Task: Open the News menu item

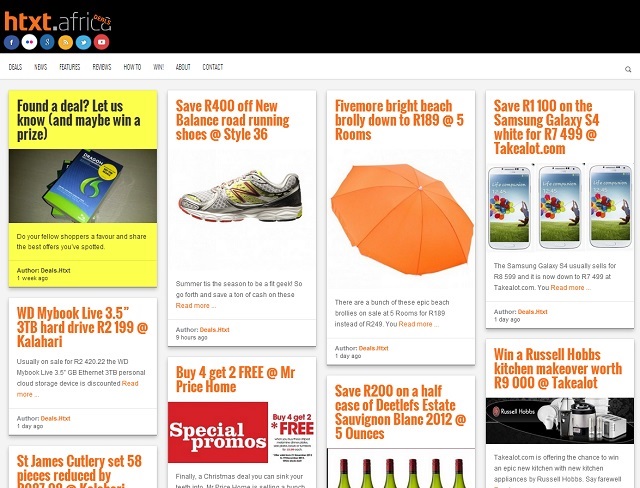Action: point(40,67)
